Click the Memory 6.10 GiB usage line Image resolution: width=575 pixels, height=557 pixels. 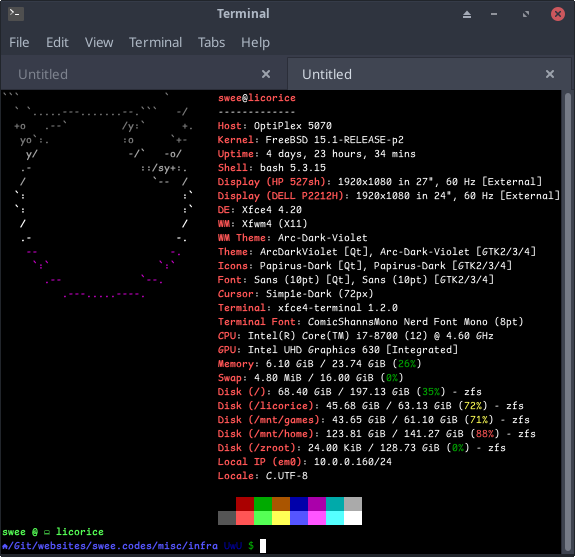click(319, 364)
